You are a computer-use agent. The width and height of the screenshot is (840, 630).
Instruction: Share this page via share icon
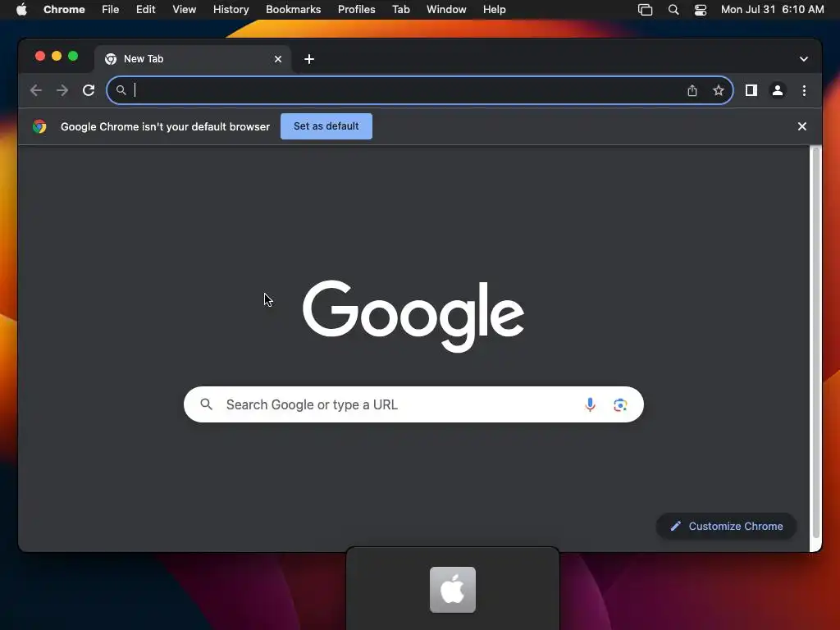[x=692, y=90]
